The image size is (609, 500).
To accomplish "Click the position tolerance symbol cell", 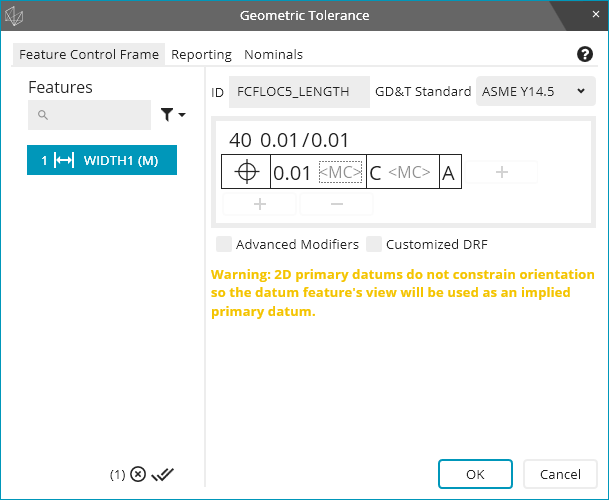I will (246, 172).
